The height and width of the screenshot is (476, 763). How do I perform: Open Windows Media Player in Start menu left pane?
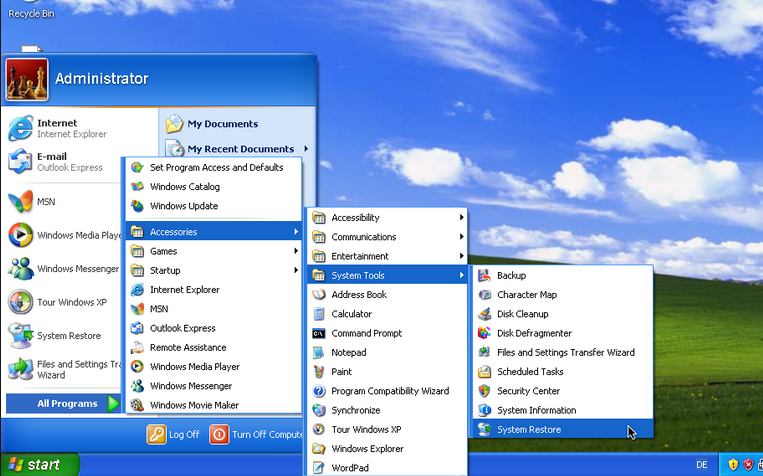click(x=63, y=235)
